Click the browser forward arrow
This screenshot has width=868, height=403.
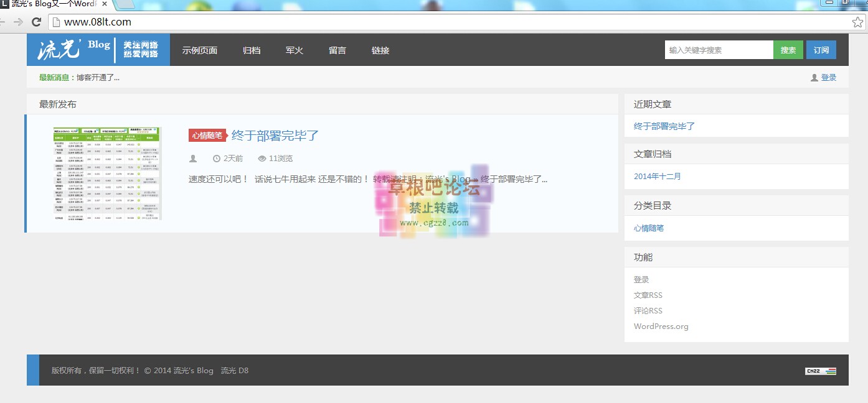pos(19,22)
